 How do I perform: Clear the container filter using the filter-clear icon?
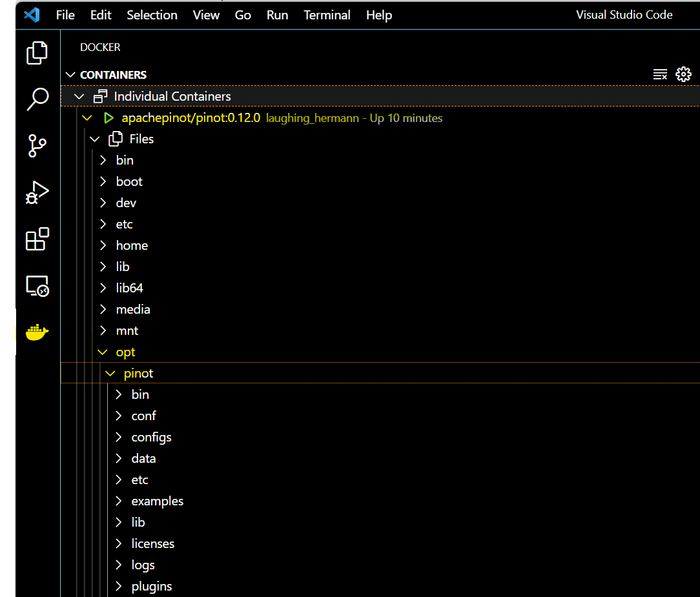pyautogui.click(x=660, y=74)
